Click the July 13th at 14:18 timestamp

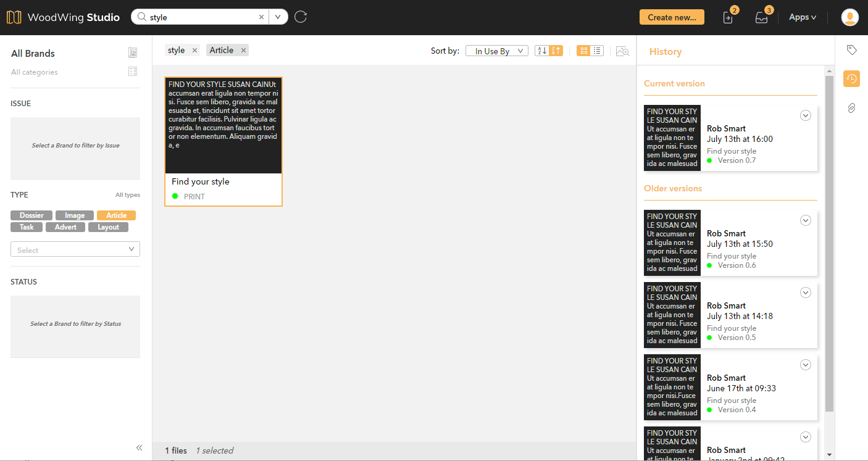[x=740, y=317]
